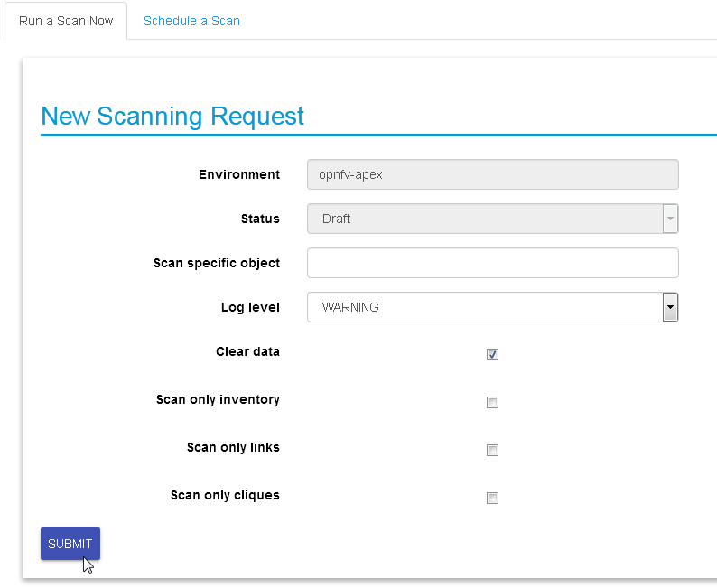
Task: Click the Scan only inventory label text
Action: click(x=218, y=399)
